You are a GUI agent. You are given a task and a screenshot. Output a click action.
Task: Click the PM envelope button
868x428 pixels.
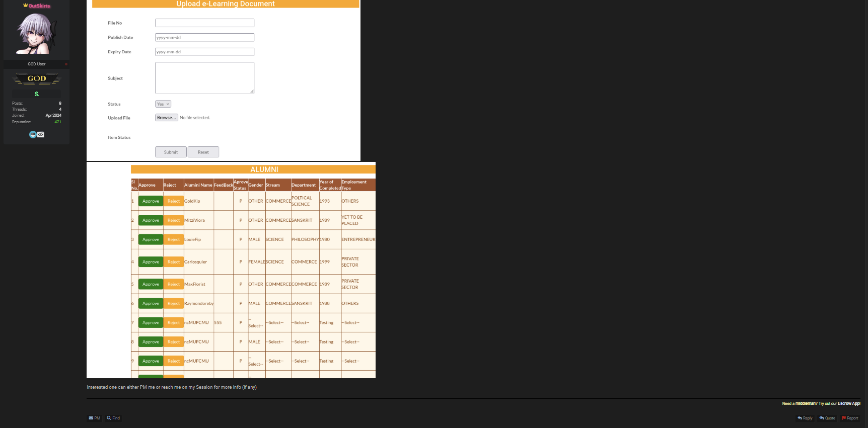click(x=95, y=418)
